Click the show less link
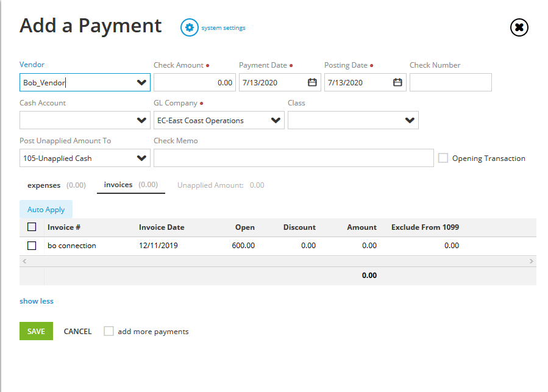The height and width of the screenshot is (392, 548). click(37, 301)
